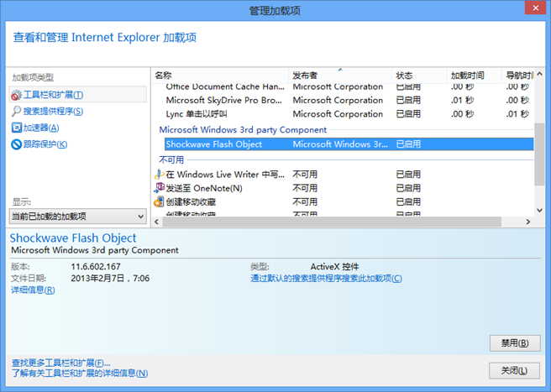Image resolution: width=551 pixels, height=392 pixels.
Task: Open 查找更多工具栏和扩展(F)... link
Action: [x=61, y=363]
